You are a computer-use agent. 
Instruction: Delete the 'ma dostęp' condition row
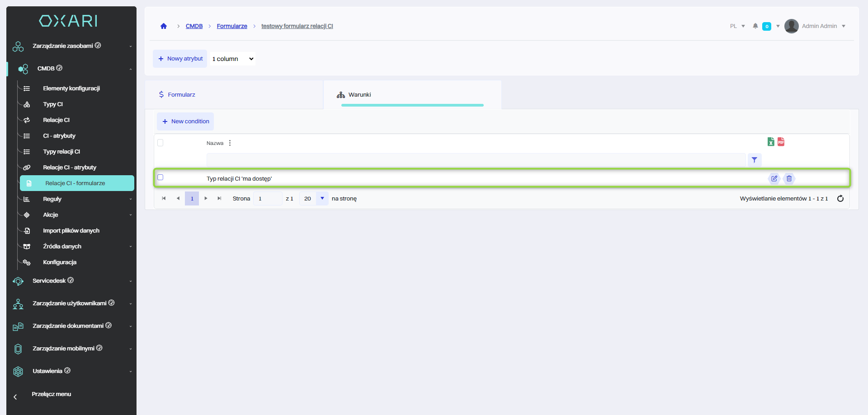coord(789,178)
